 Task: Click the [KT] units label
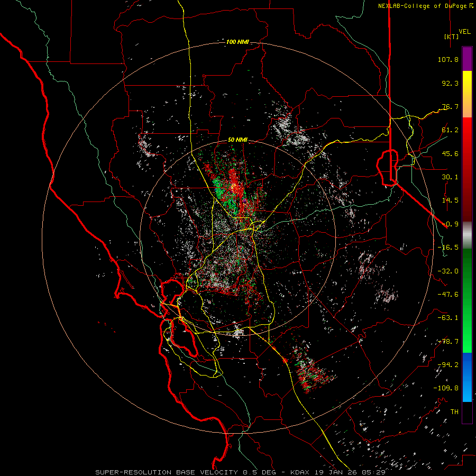pos(451,36)
